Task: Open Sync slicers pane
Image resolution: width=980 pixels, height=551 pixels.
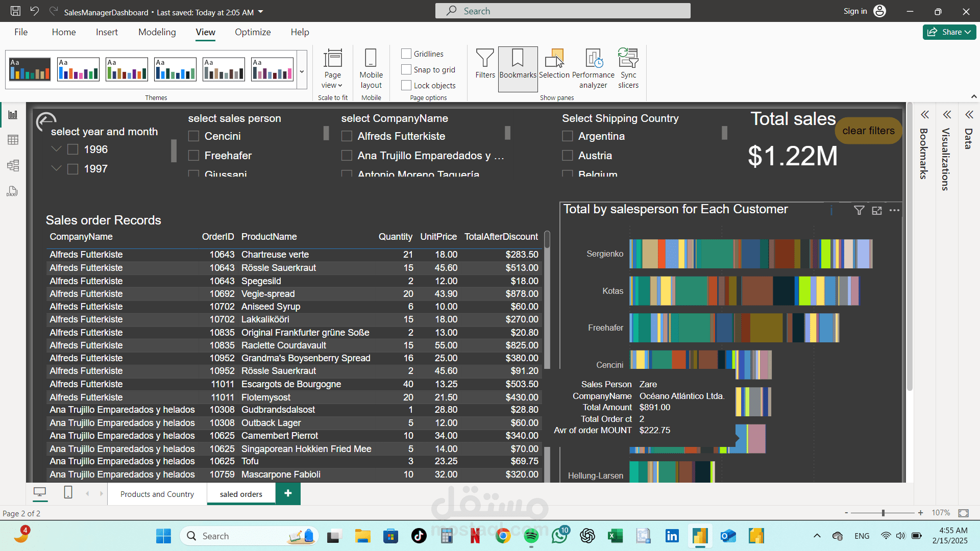Action: click(628, 69)
